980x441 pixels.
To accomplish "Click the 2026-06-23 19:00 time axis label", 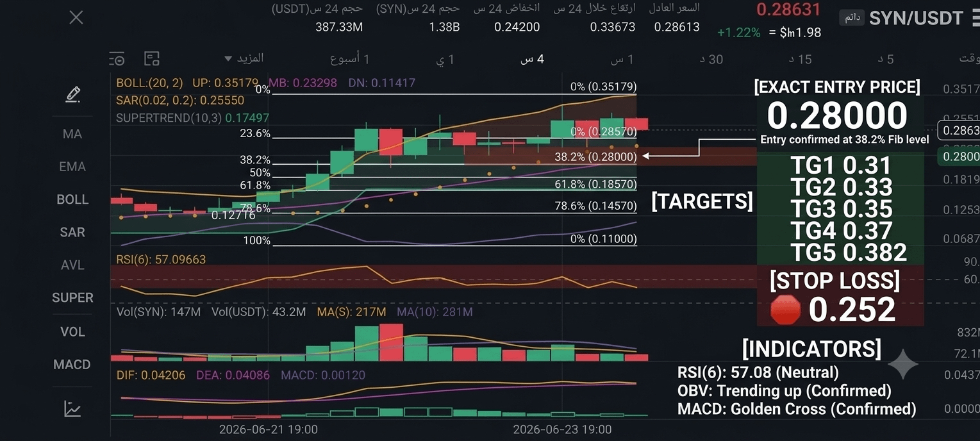I will (562, 429).
